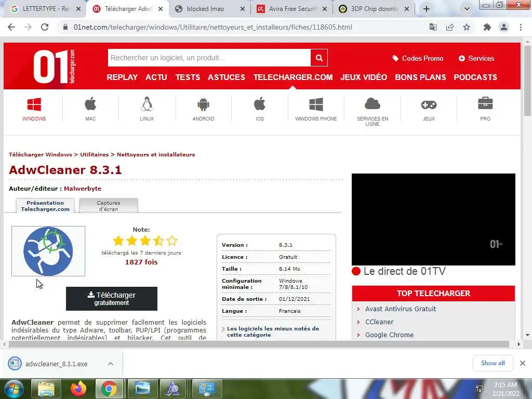Screen dimensions: 532x399
Task: Open the CCleaner top download link
Action: point(379,322)
